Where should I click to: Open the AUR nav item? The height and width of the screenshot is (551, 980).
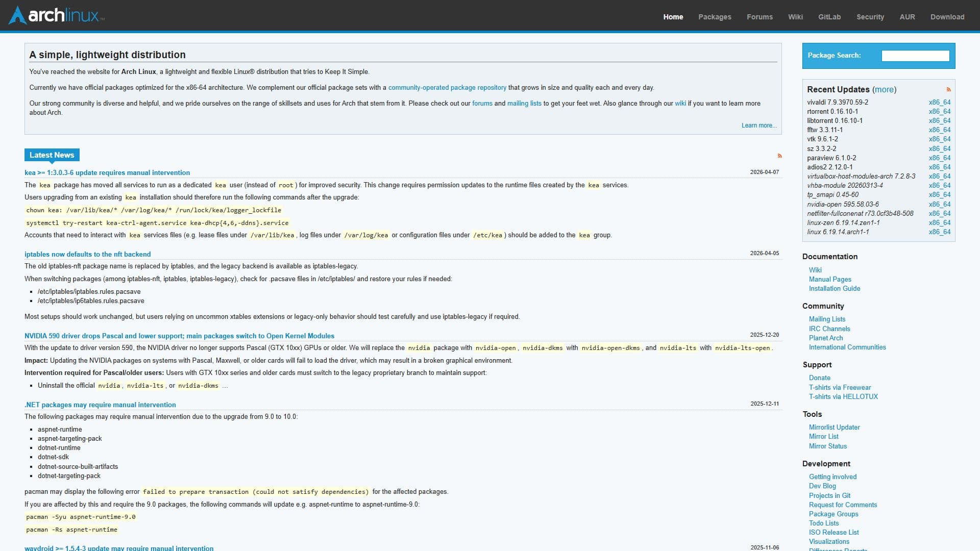(x=907, y=17)
